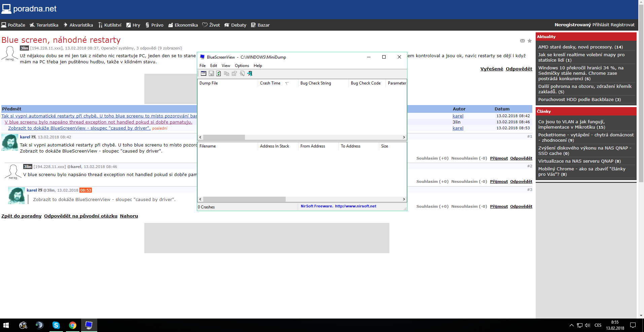
Task: Open the nirsoft.net link in status bar
Action: click(356, 206)
